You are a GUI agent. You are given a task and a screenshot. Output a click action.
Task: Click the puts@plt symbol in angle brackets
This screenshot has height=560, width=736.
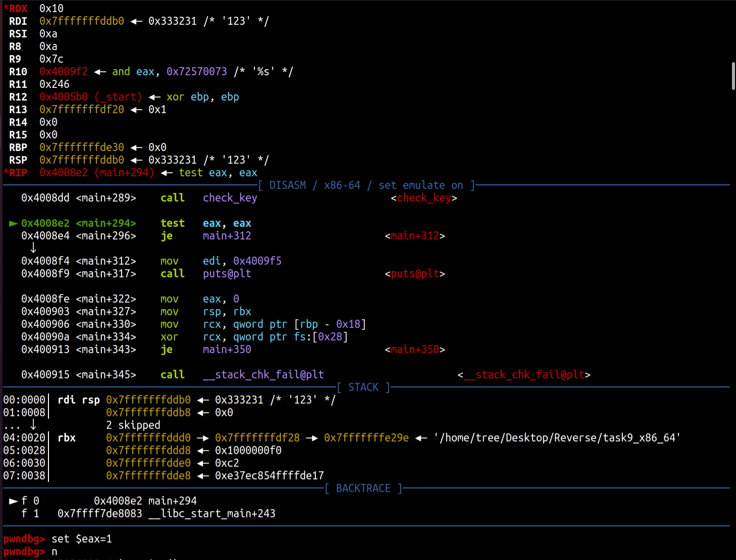(414, 274)
